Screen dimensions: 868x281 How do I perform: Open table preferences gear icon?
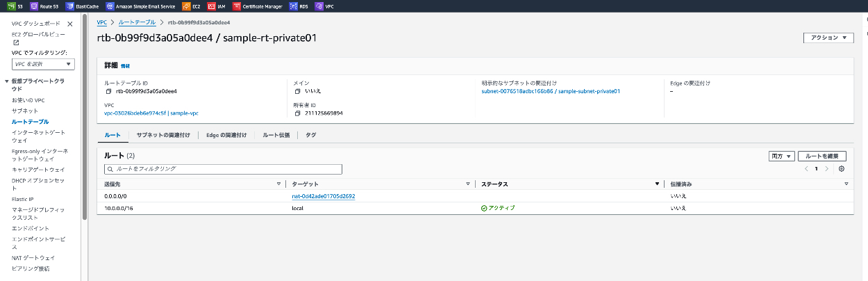[x=842, y=169]
